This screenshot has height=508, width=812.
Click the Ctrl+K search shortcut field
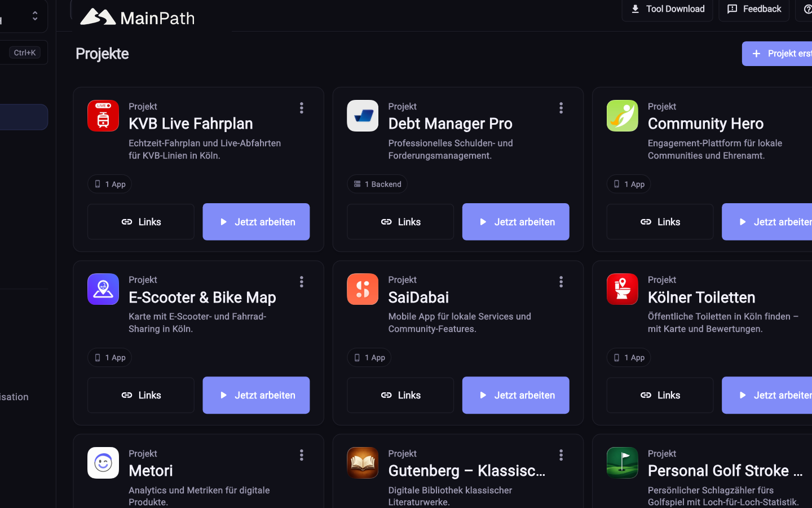click(x=24, y=52)
